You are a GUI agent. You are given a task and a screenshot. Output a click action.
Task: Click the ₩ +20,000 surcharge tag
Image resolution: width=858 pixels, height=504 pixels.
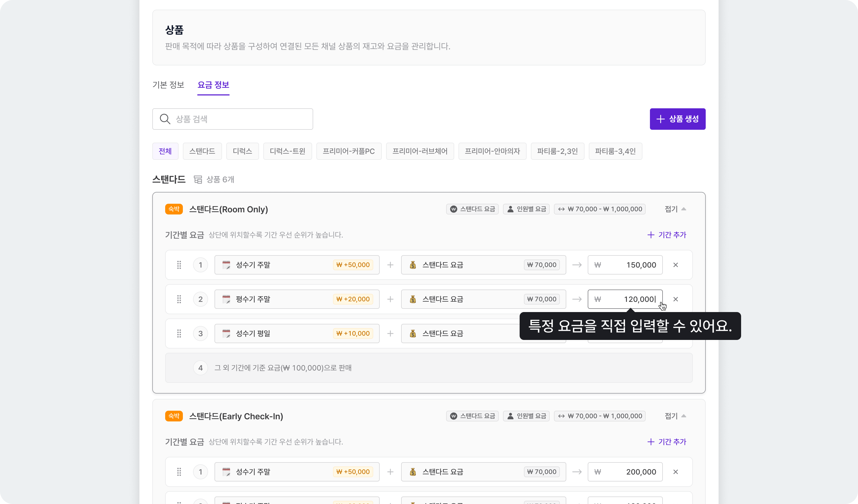(353, 299)
